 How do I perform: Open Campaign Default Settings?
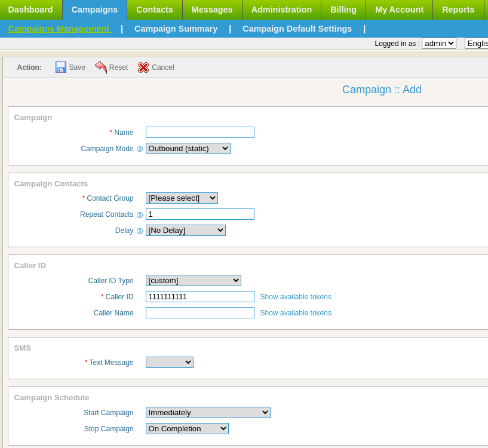click(x=297, y=29)
